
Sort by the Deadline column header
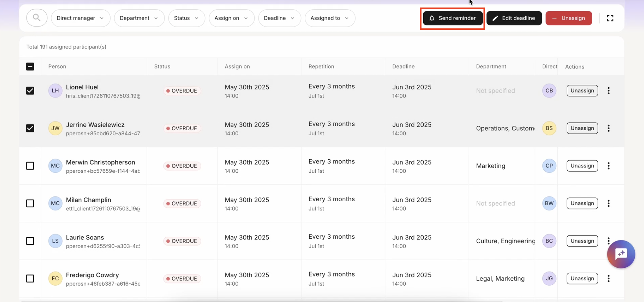click(403, 67)
